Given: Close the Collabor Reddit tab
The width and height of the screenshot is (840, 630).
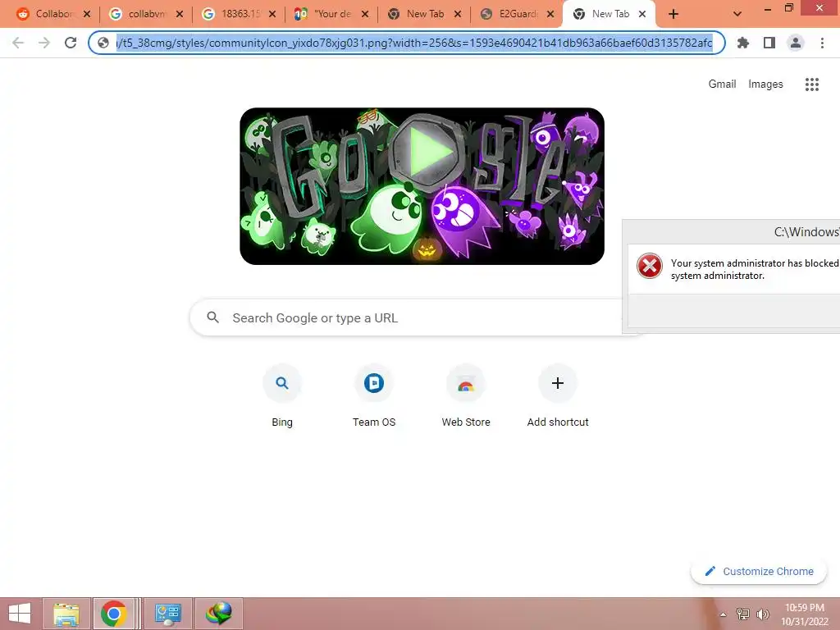Looking at the screenshot, I should (87, 14).
